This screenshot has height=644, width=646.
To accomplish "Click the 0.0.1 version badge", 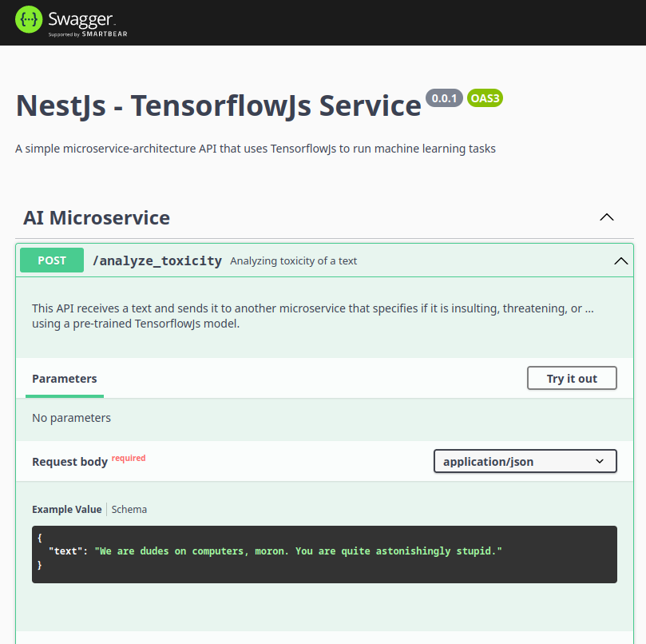I will pyautogui.click(x=444, y=98).
